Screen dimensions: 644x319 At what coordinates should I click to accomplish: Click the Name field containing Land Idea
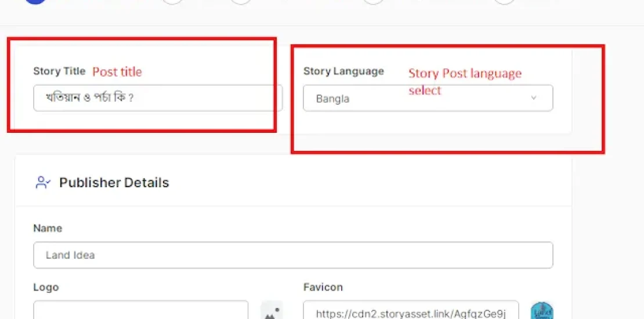pos(293,255)
